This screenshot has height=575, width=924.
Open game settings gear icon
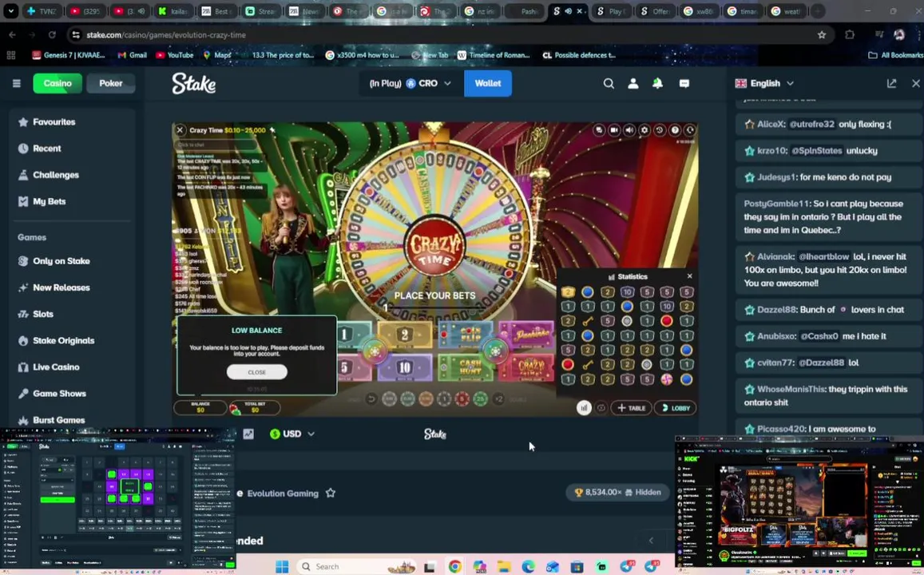coord(644,130)
